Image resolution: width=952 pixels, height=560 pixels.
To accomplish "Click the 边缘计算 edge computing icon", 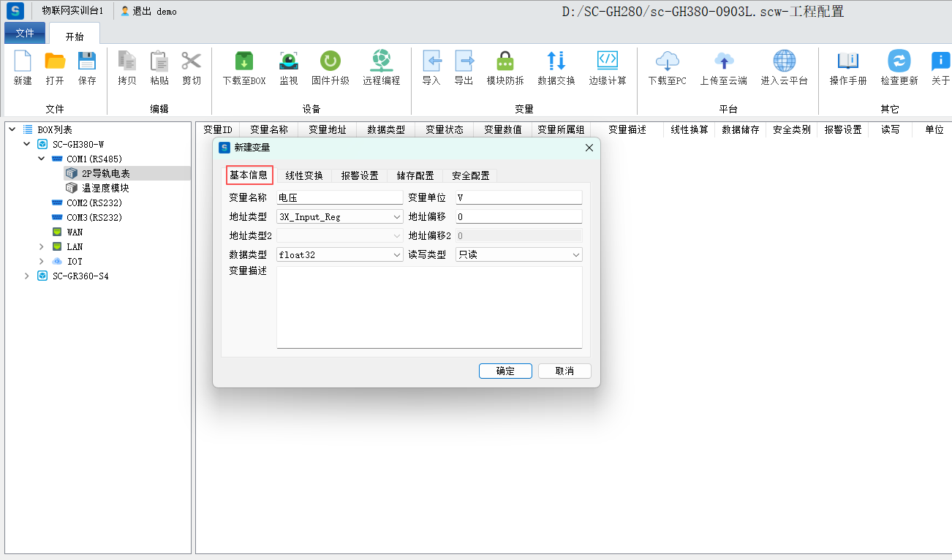I will pos(607,62).
